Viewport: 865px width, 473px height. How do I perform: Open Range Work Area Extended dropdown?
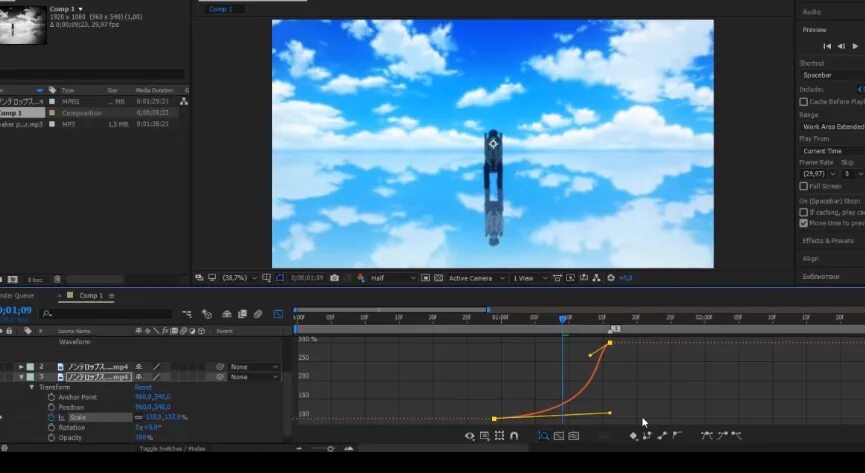(832, 127)
